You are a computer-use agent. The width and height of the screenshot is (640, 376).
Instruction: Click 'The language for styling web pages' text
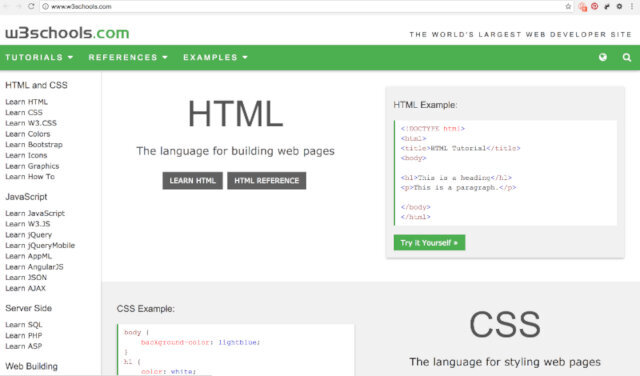[x=505, y=362]
